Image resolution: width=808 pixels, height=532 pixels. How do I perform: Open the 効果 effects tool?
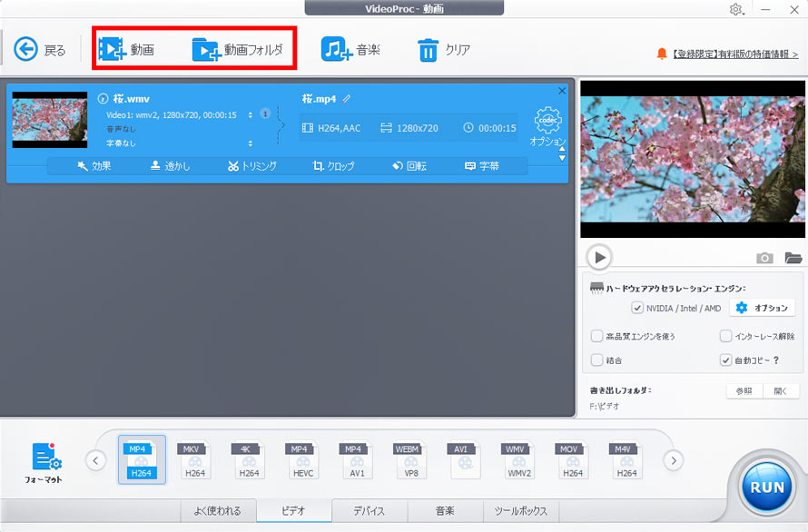tap(94, 166)
